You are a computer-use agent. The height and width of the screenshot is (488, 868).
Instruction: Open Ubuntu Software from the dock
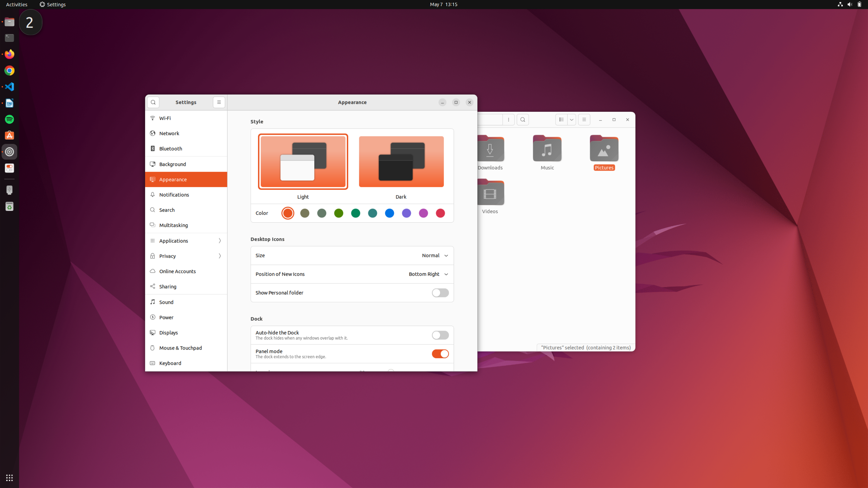coord(10,135)
